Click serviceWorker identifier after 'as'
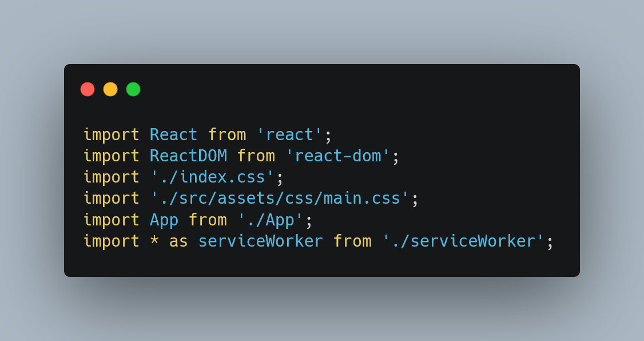Screen dimensions: 644x341 pos(260,241)
